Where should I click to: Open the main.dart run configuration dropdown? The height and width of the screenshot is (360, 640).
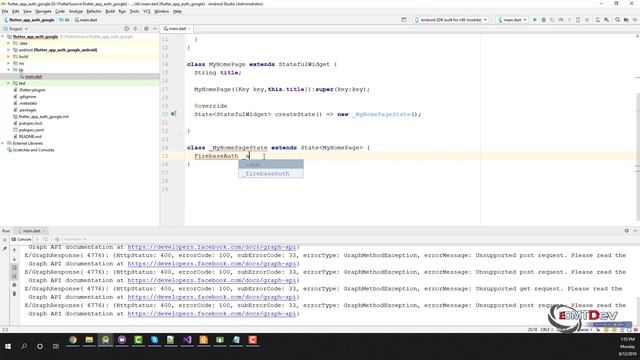512,20
